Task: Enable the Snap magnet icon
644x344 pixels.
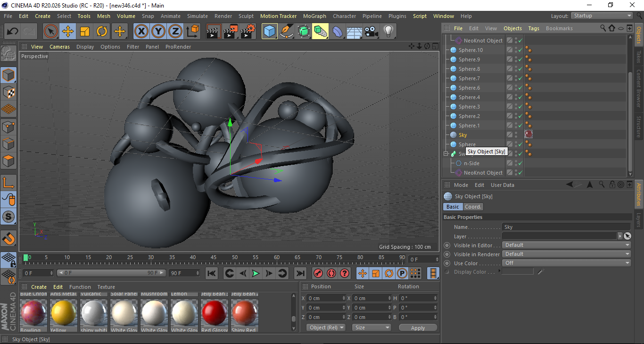Action: (8, 239)
